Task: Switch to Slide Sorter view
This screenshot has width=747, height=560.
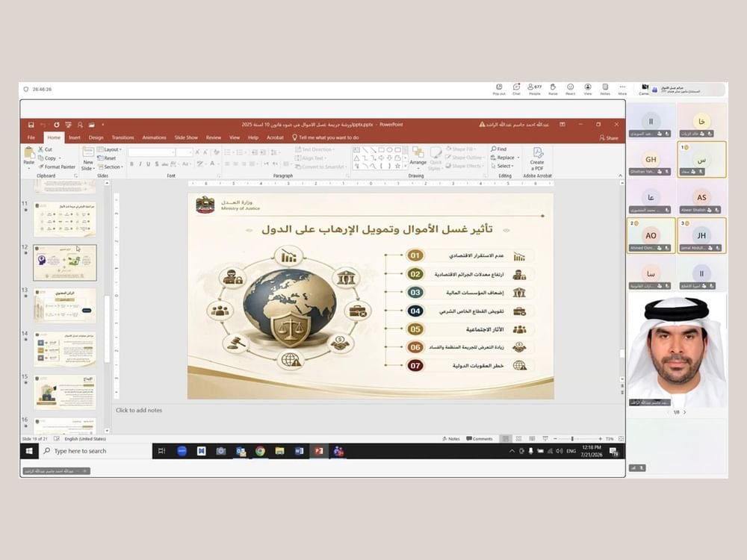Action: [519, 438]
